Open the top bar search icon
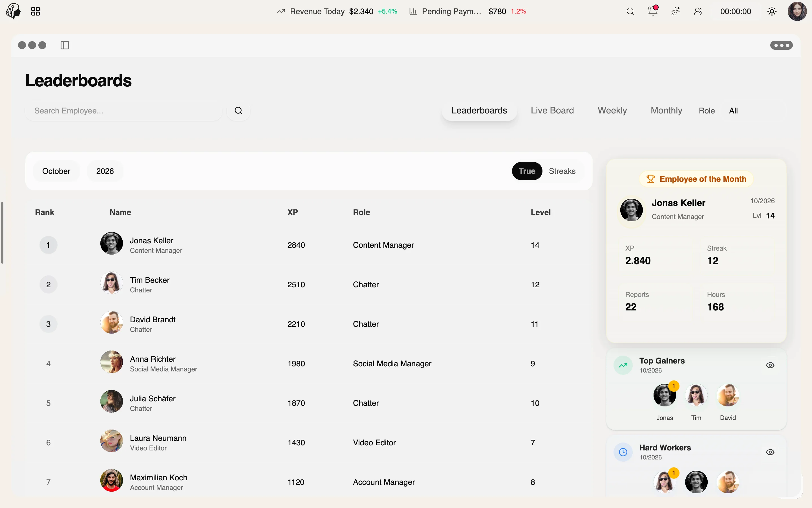This screenshot has height=508, width=812. click(x=630, y=11)
